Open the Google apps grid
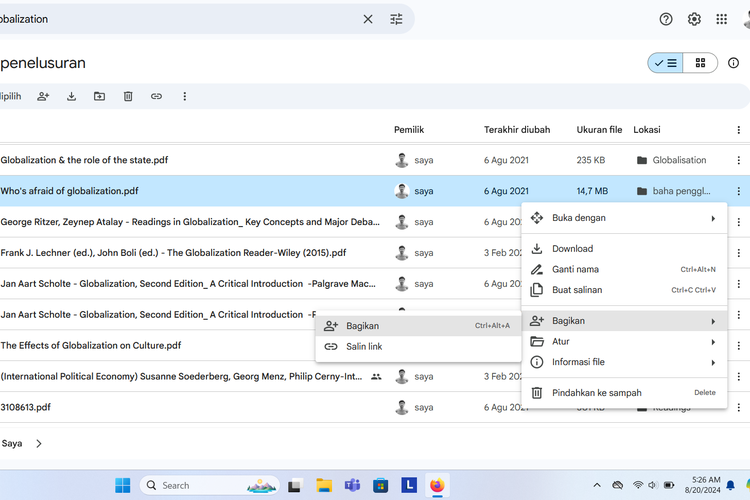Image resolution: width=750 pixels, height=500 pixels. pyautogui.click(x=721, y=19)
